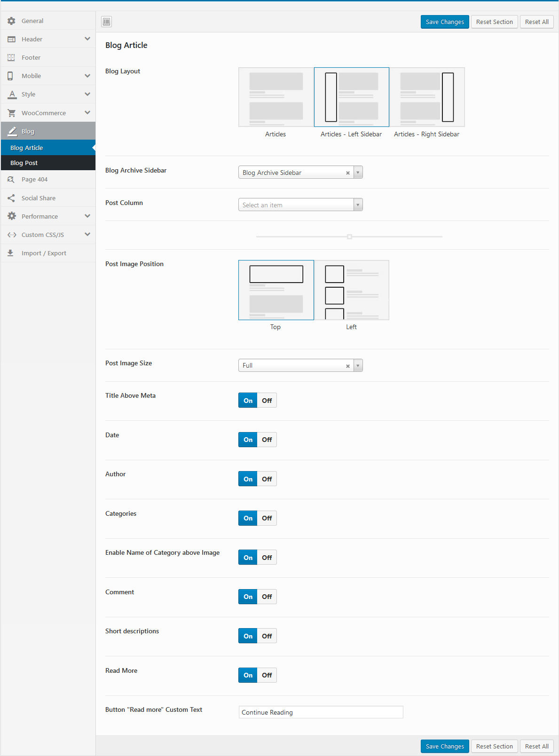This screenshot has height=756, width=559.
Task: Open Import / Export section
Action: (x=48, y=253)
